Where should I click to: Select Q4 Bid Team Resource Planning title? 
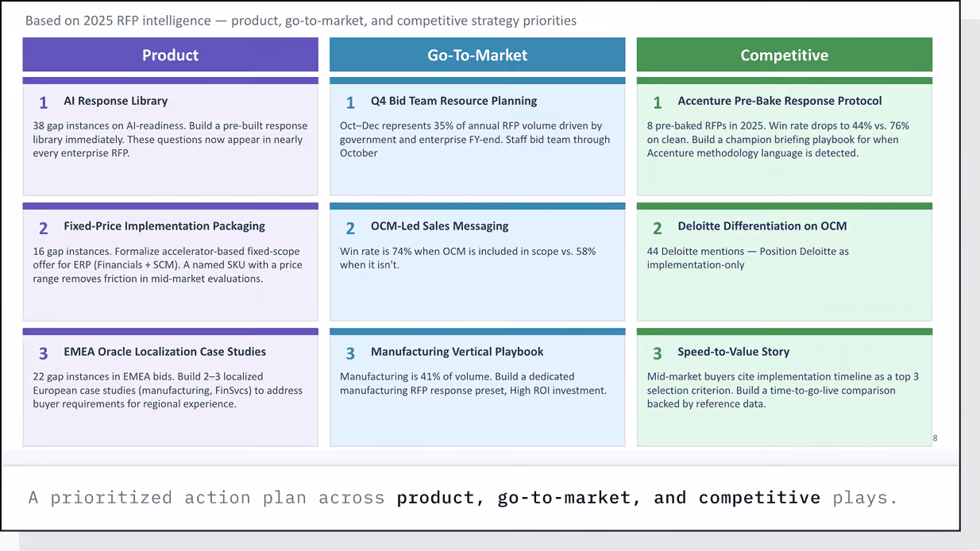(x=454, y=101)
